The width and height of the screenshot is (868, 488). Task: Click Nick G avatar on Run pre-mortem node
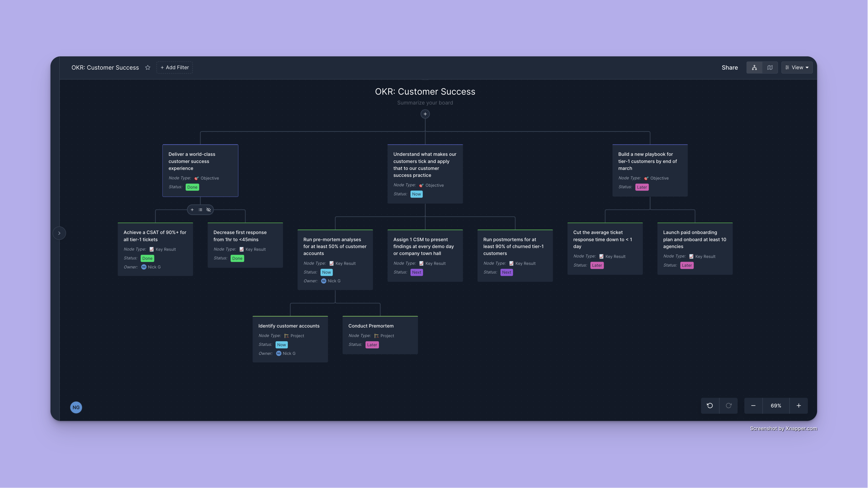point(324,281)
